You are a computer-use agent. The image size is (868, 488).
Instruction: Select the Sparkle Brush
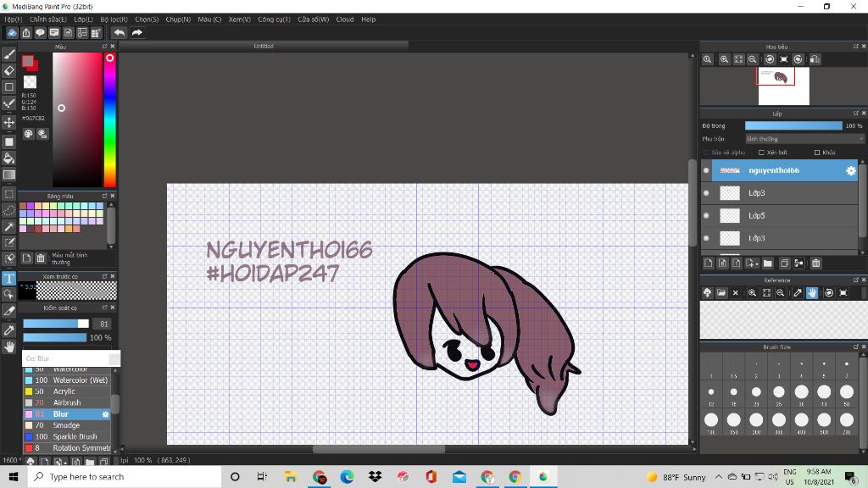click(x=67, y=436)
